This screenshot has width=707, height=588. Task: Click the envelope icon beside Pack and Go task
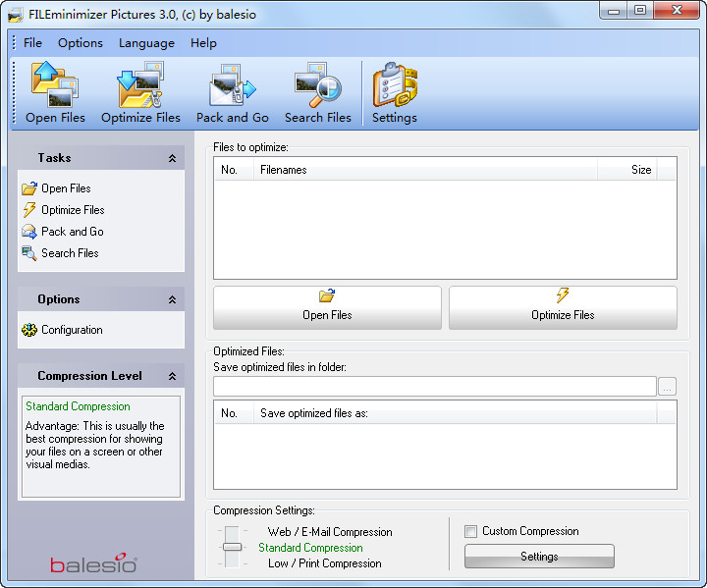click(x=29, y=232)
